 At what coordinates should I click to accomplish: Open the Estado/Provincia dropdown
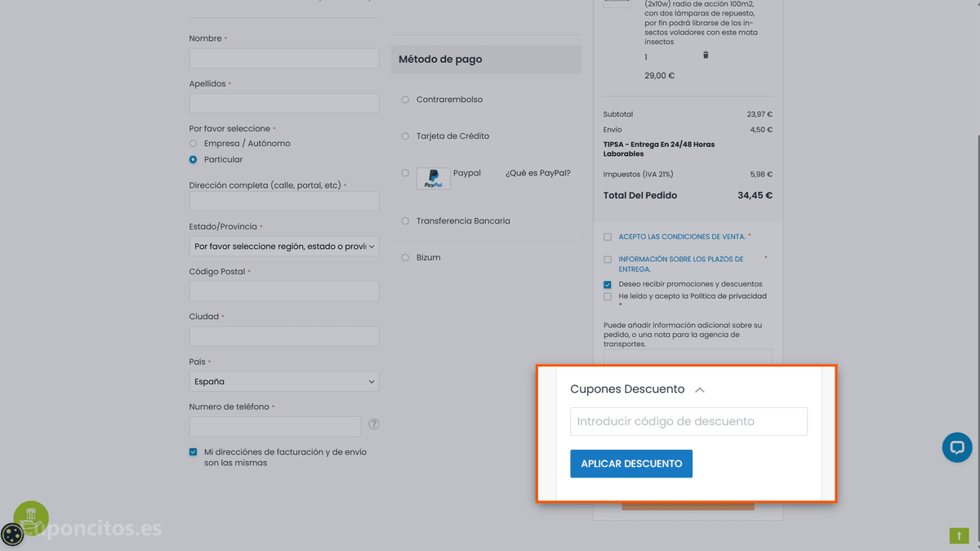pyautogui.click(x=284, y=246)
